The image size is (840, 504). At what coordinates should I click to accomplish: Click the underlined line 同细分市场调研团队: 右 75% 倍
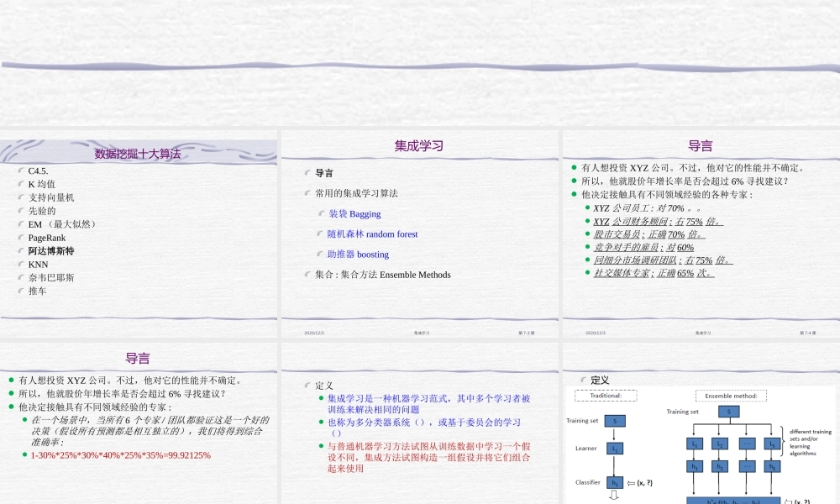[x=663, y=260]
